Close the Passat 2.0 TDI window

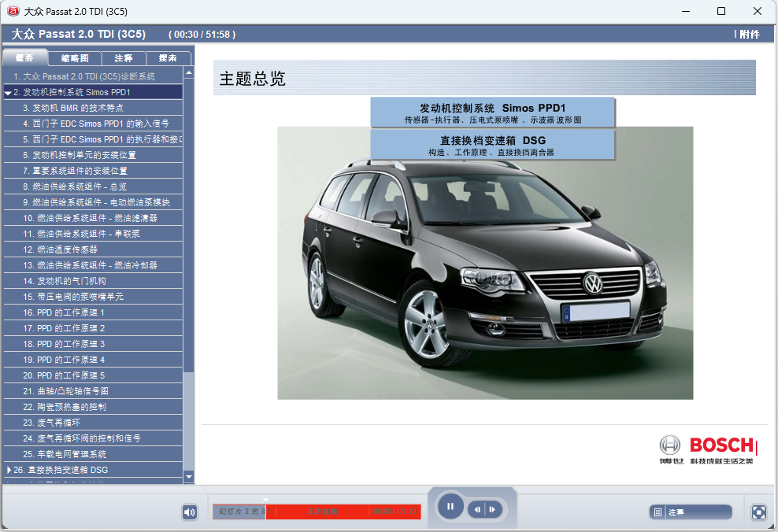pyautogui.click(x=758, y=11)
